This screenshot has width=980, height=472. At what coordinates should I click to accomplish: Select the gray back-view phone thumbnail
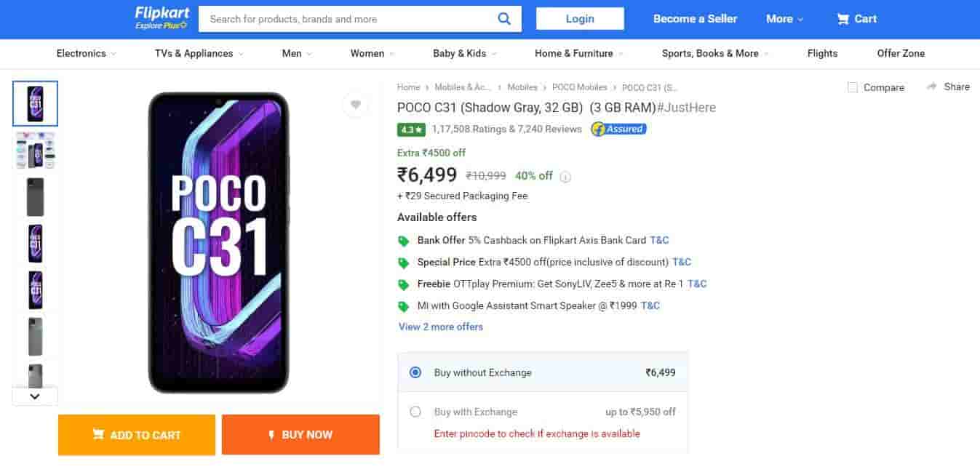[x=35, y=197]
